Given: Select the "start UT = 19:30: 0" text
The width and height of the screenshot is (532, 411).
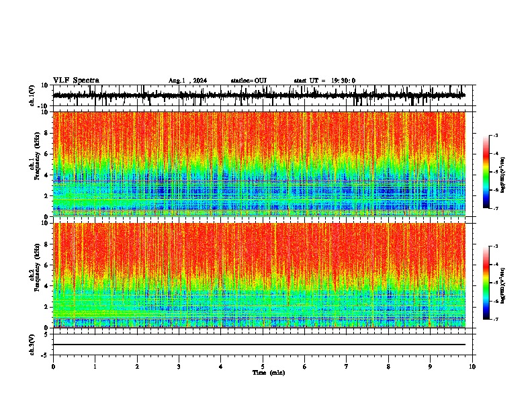Looking at the screenshot, I should [x=324, y=81].
